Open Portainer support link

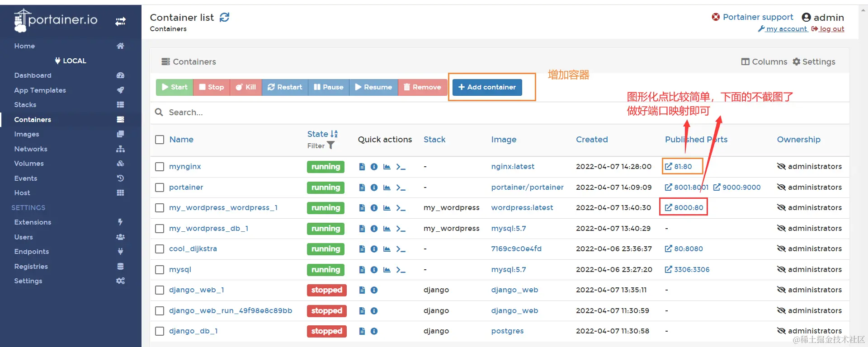point(752,17)
